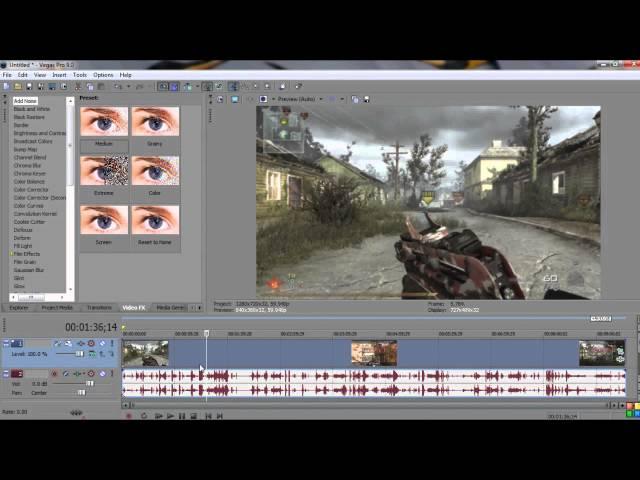Toggle the Enable Snapping toolbar button

click(x=163, y=86)
